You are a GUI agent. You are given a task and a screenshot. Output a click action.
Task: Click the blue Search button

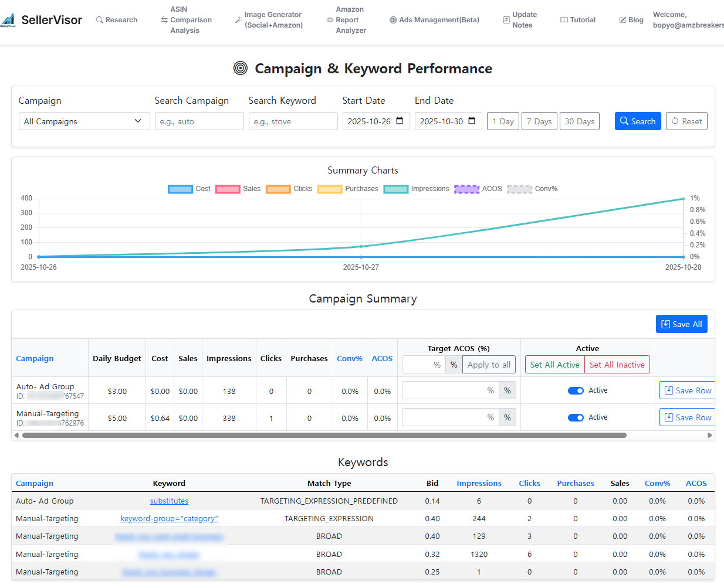pos(638,121)
